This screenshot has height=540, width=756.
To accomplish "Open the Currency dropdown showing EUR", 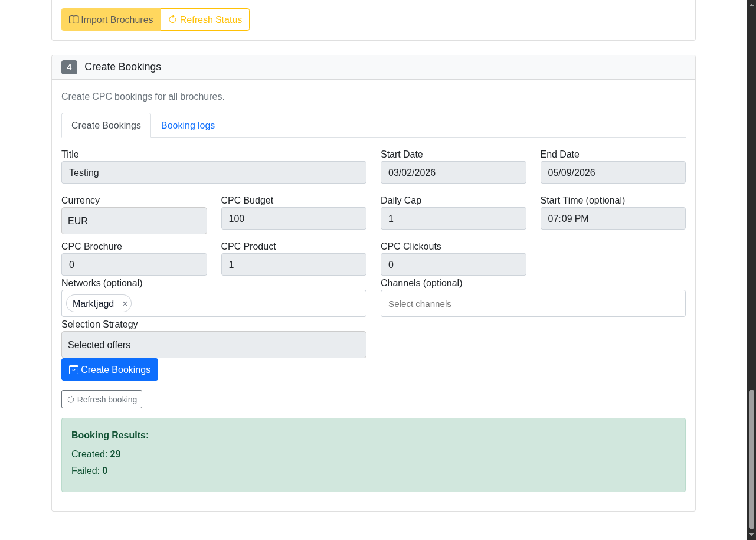I will point(134,221).
